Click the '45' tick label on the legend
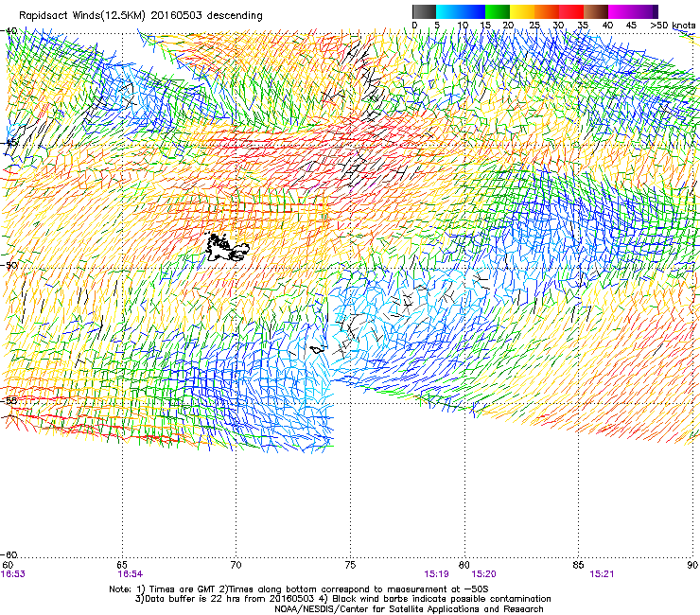700x615 pixels. [x=631, y=26]
